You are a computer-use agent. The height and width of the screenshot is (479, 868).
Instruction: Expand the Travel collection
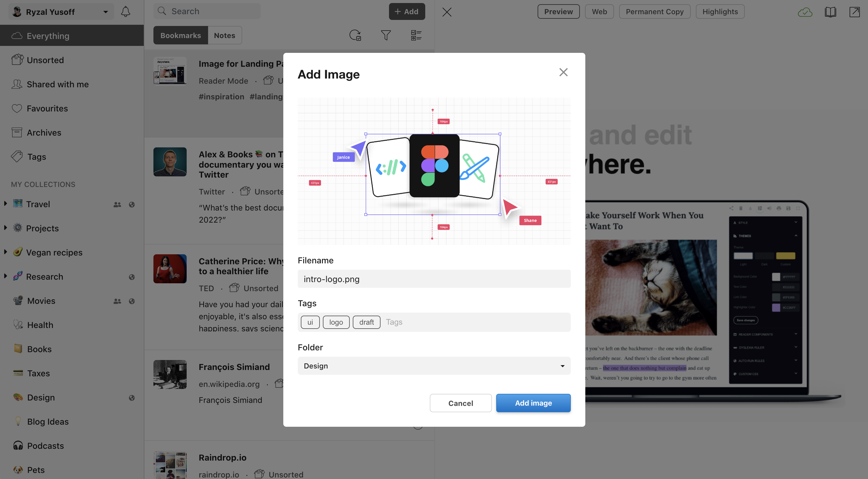pos(5,204)
